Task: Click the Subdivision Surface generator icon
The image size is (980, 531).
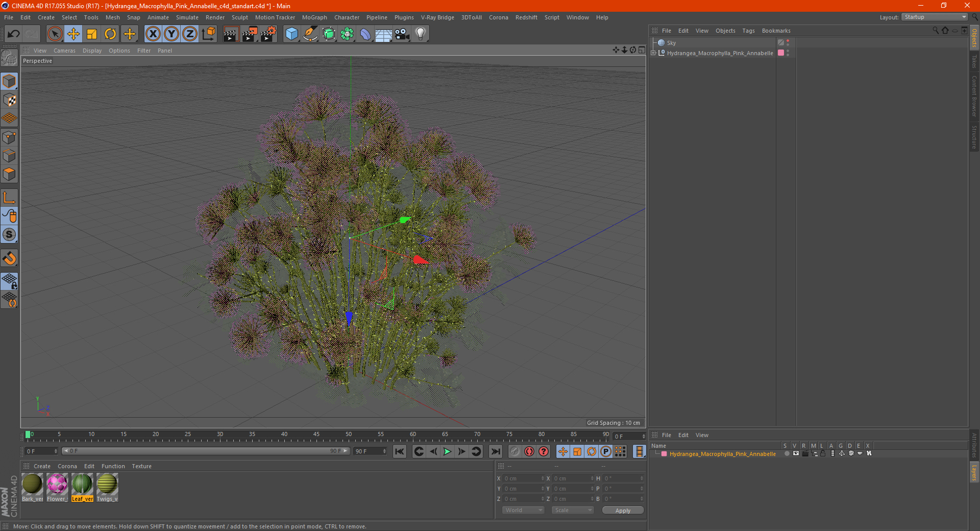Action: [x=329, y=34]
